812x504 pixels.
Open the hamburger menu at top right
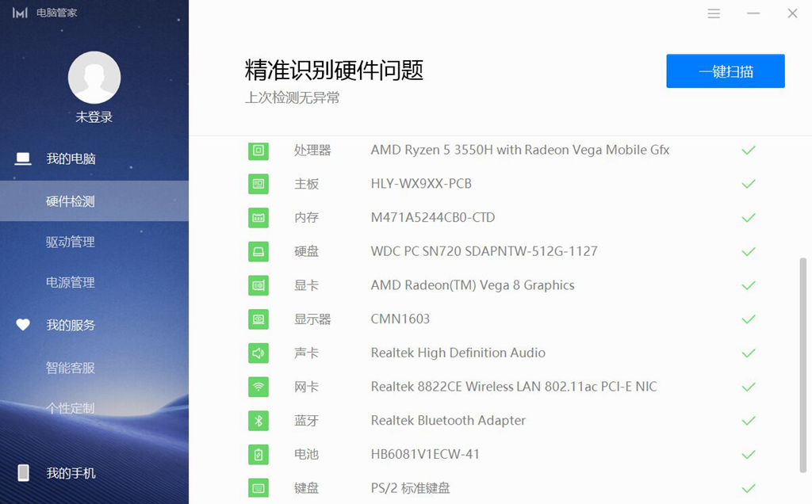point(713,13)
